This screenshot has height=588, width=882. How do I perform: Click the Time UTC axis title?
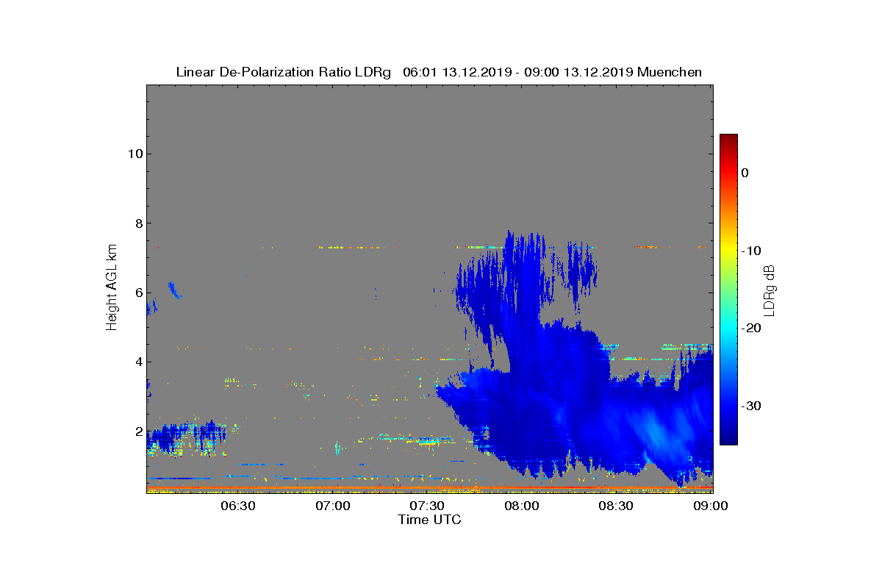(x=430, y=520)
